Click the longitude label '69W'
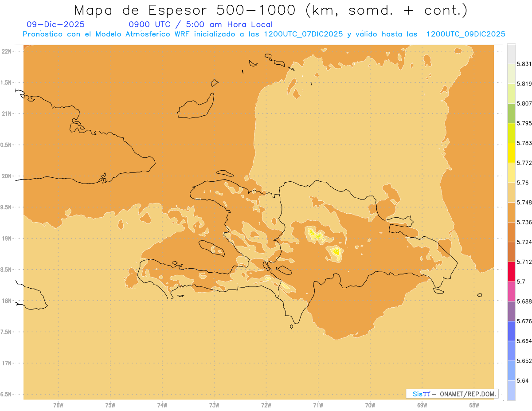This screenshot has width=532, height=411. click(422, 405)
